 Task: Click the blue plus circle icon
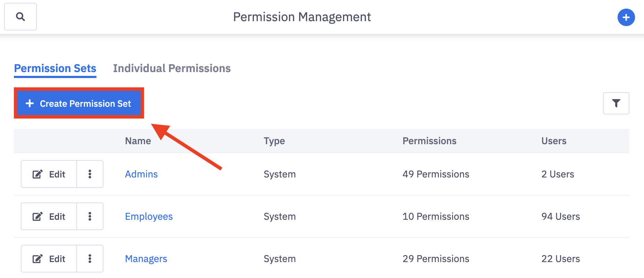626,17
